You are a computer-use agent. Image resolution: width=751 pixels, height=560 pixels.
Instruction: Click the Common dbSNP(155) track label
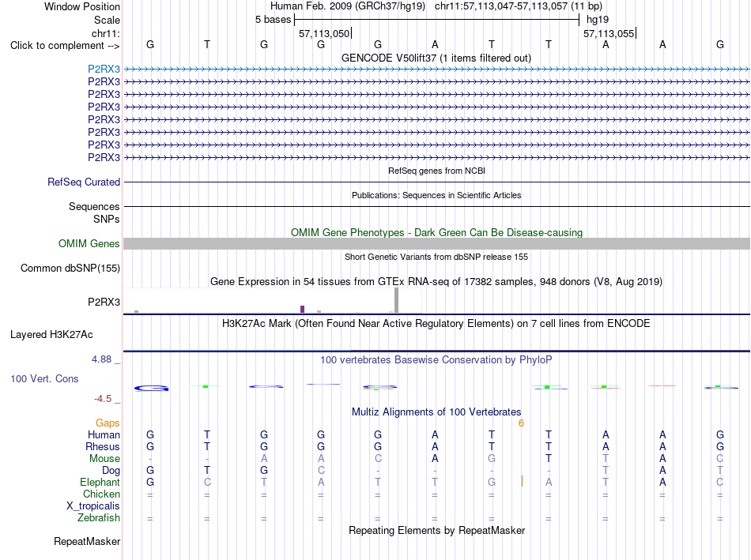(70, 268)
